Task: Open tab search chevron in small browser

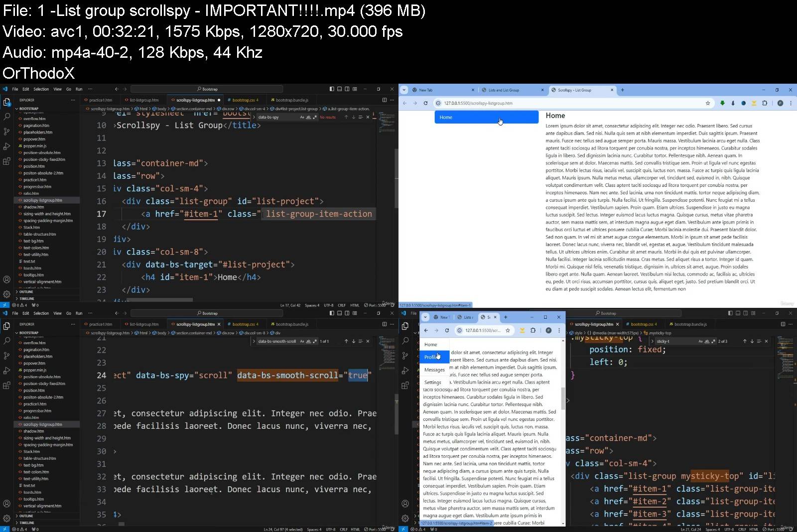Action: 425,317
